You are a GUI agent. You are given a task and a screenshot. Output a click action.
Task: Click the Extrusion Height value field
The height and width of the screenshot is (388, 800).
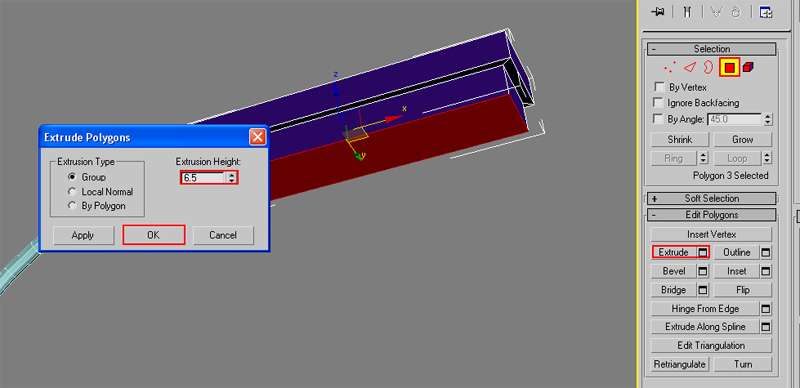click(204, 178)
